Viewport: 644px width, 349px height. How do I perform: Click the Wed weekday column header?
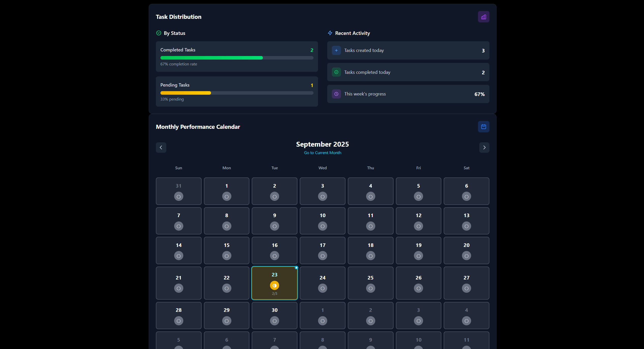point(322,168)
